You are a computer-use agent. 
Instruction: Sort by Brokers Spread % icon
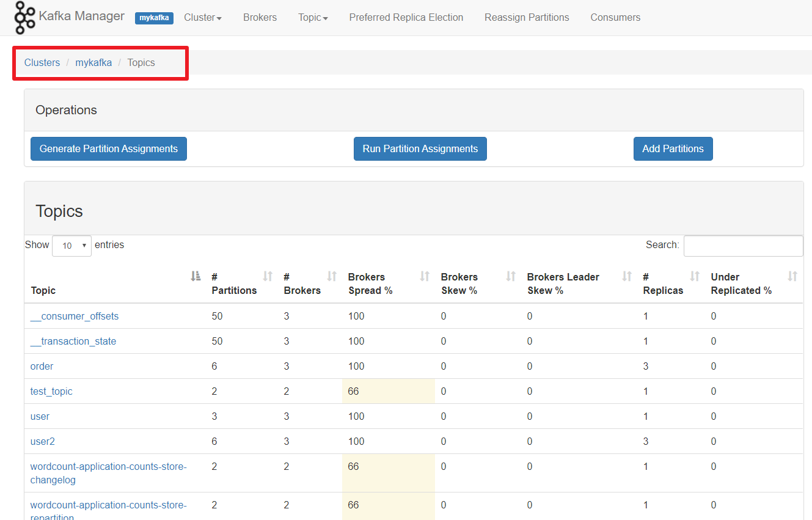[425, 276]
